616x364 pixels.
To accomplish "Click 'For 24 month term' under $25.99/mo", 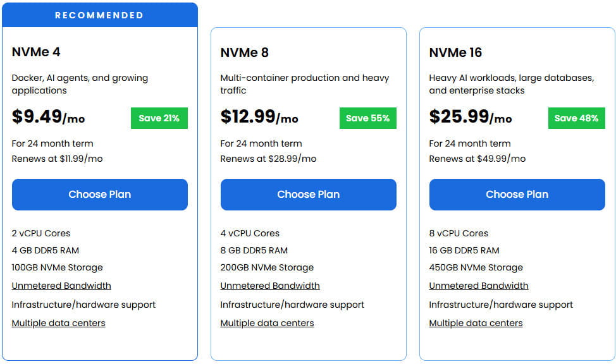I will pyautogui.click(x=470, y=143).
